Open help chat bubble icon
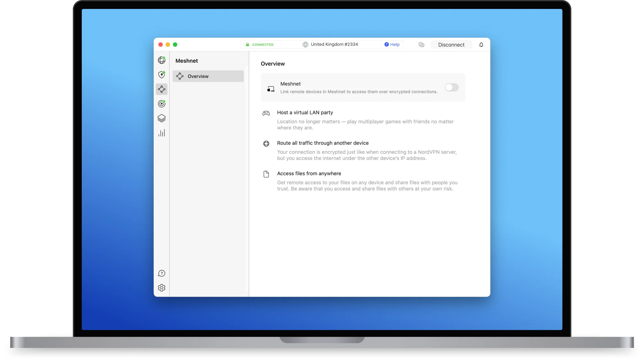This screenshot has width=644, height=360. coord(162,273)
